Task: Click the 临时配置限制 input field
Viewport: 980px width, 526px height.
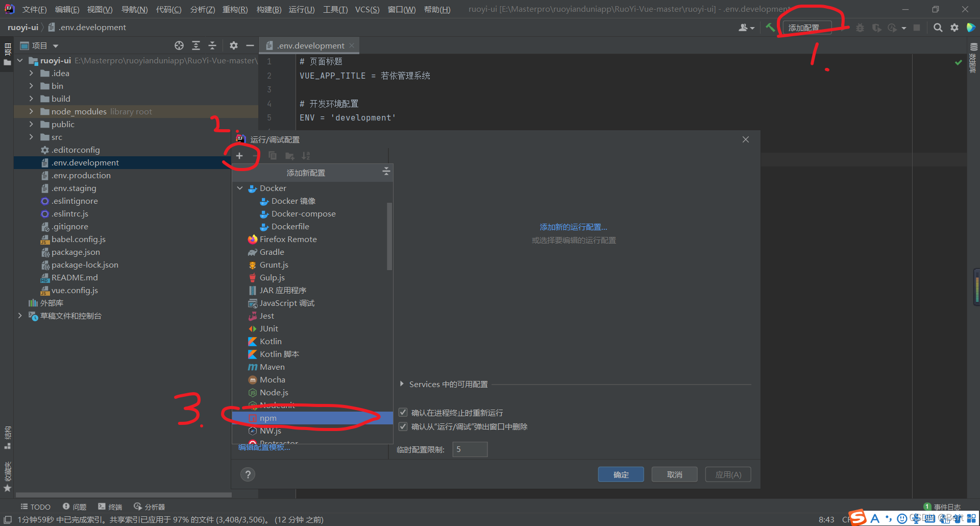Action: 470,449
